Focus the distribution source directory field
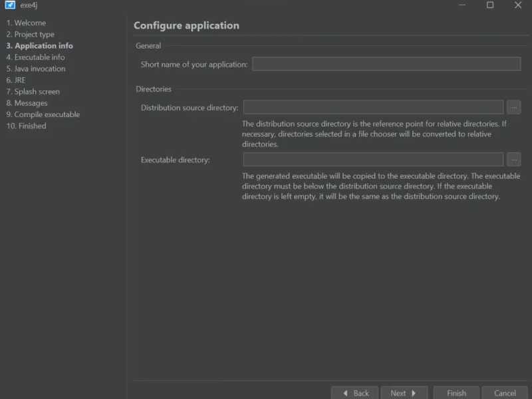The image size is (532, 399). (373, 107)
